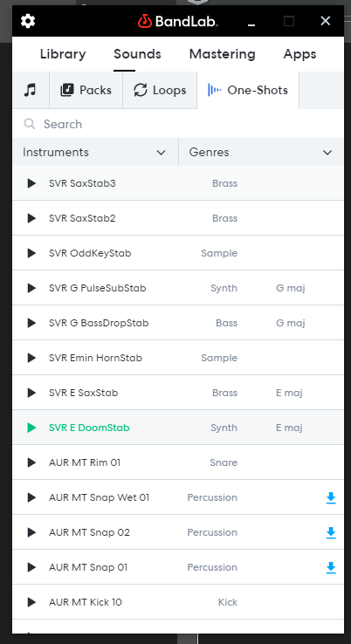The height and width of the screenshot is (644, 351).
Task: Click Brass tag on SVR SaxStab3 row
Action: coord(224,183)
